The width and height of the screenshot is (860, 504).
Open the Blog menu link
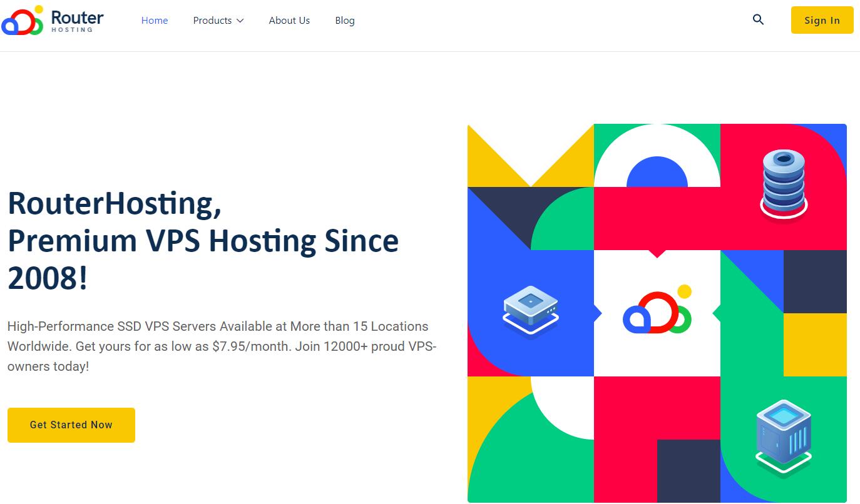[345, 20]
